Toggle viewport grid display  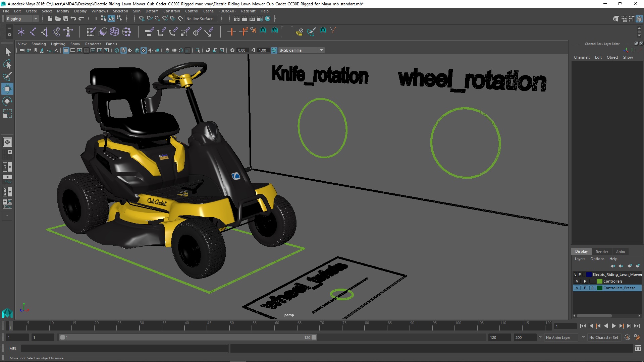pos(66,50)
